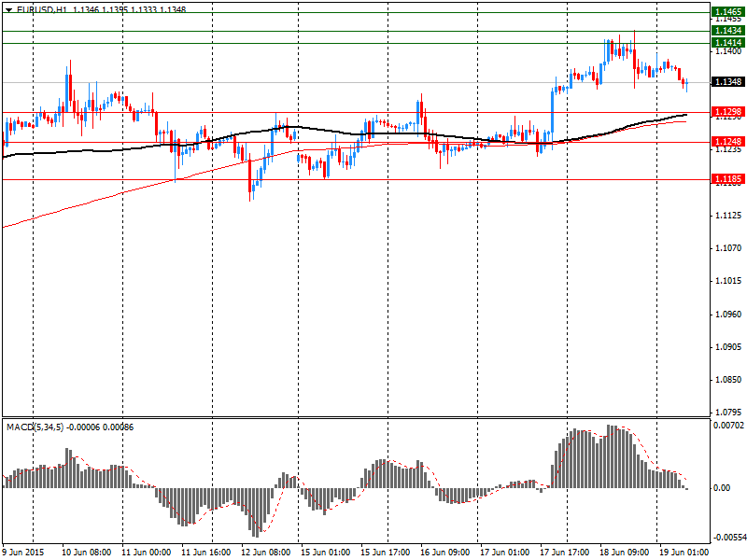747x560 pixels.
Task: Click the 19 Jun 01:00 time label
Action: (x=684, y=553)
